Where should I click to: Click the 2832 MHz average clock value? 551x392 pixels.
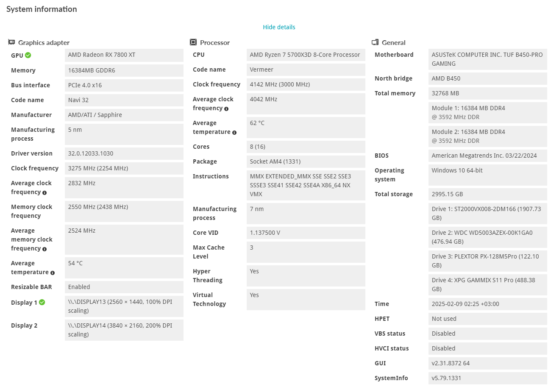[x=124, y=188]
